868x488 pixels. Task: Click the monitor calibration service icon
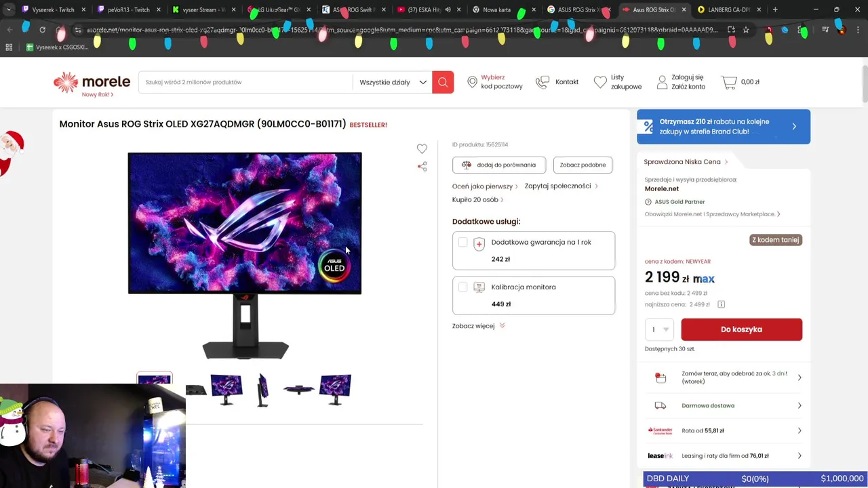click(x=479, y=287)
